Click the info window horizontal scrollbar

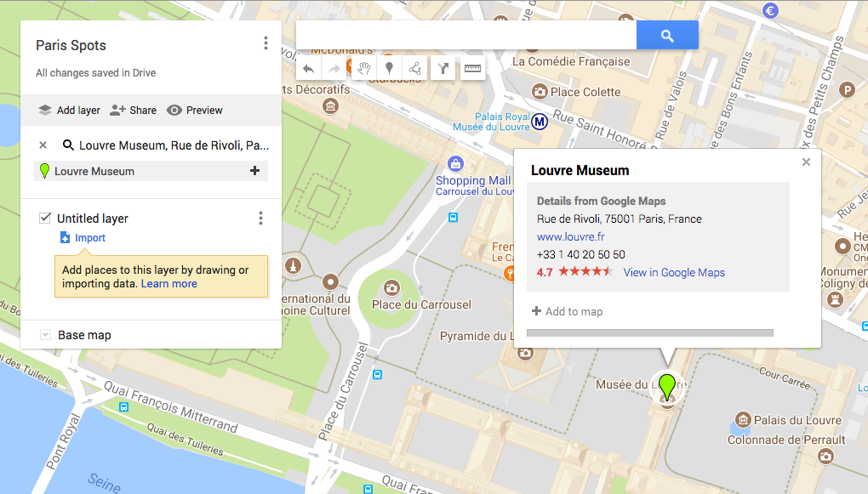[650, 333]
